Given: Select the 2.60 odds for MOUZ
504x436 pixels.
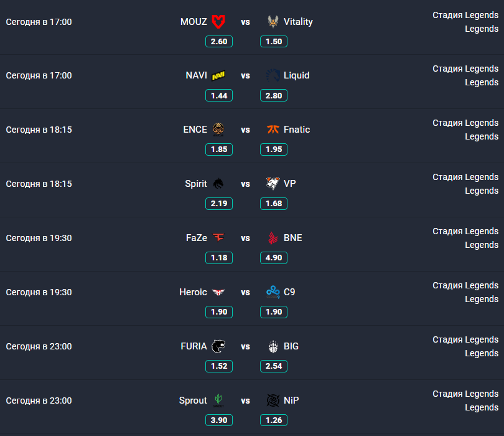Looking at the screenshot, I should [x=219, y=42].
